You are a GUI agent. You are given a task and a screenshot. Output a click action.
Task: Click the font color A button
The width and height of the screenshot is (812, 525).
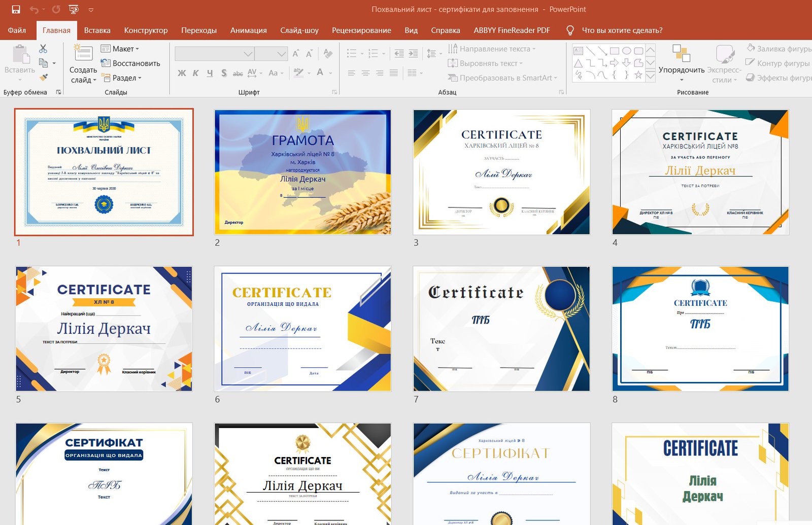pos(320,73)
